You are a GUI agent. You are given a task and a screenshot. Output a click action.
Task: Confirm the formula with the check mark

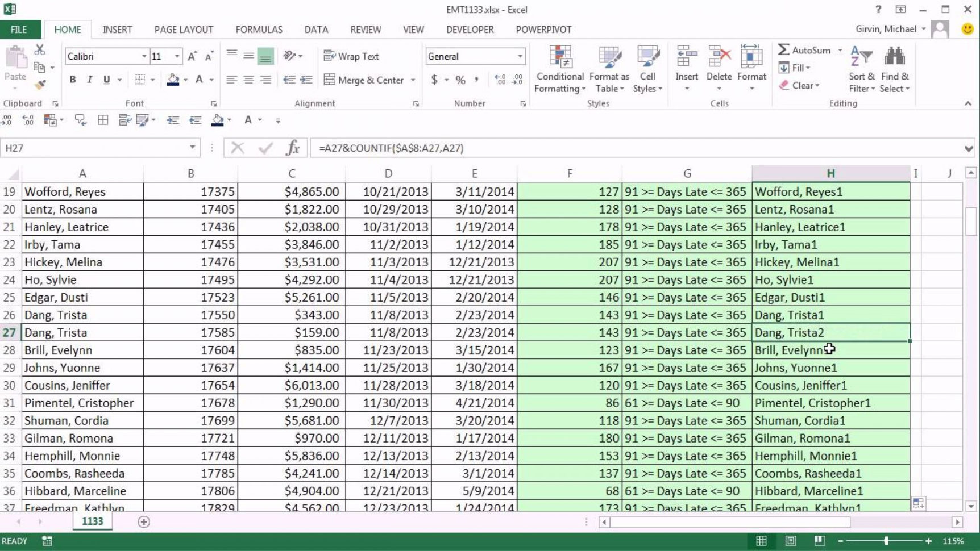[264, 148]
